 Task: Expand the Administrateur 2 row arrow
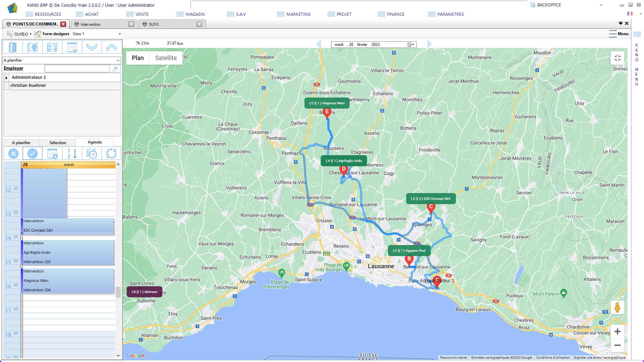click(x=6, y=77)
